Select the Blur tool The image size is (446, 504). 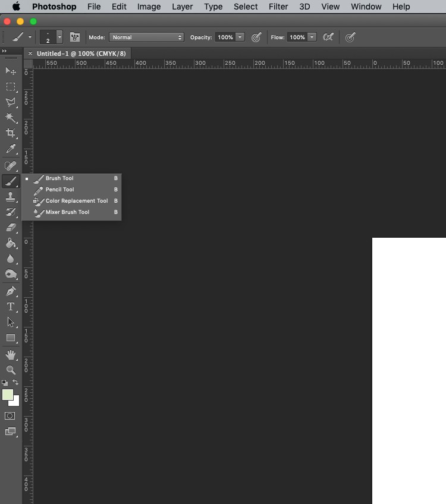(11, 259)
